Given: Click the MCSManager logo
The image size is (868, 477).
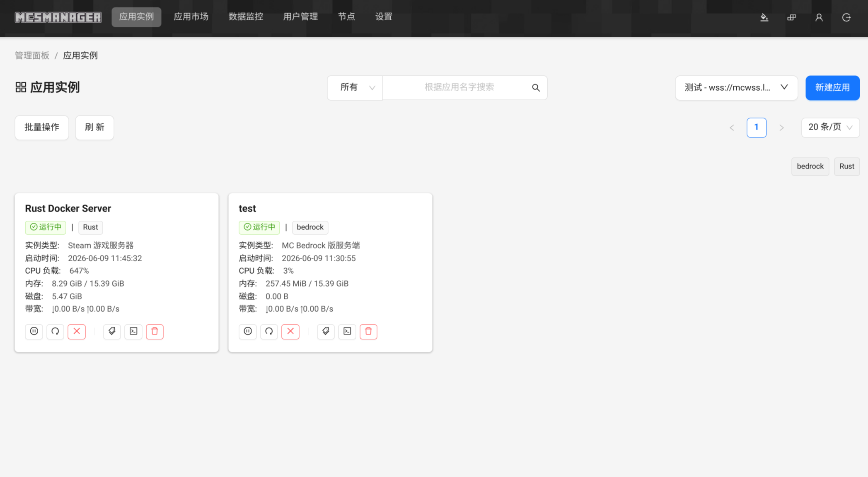Looking at the screenshot, I should 58,17.
